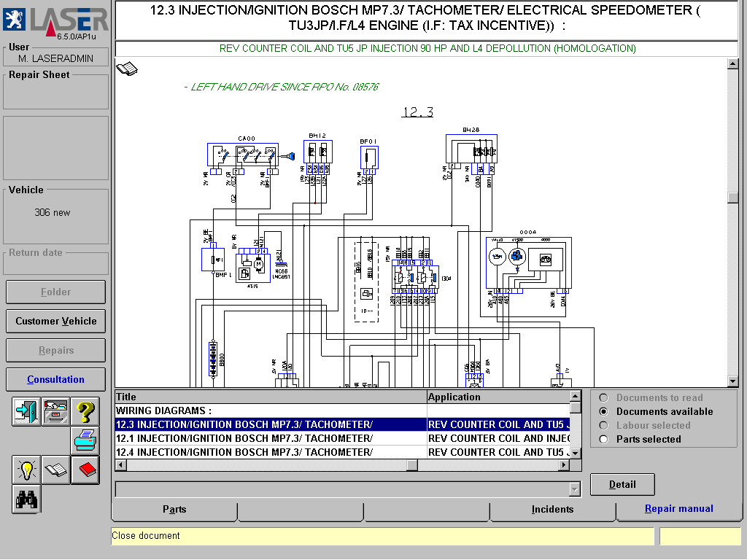Click the Title column header
Image resolution: width=747 pixels, height=560 pixels.
pos(271,397)
